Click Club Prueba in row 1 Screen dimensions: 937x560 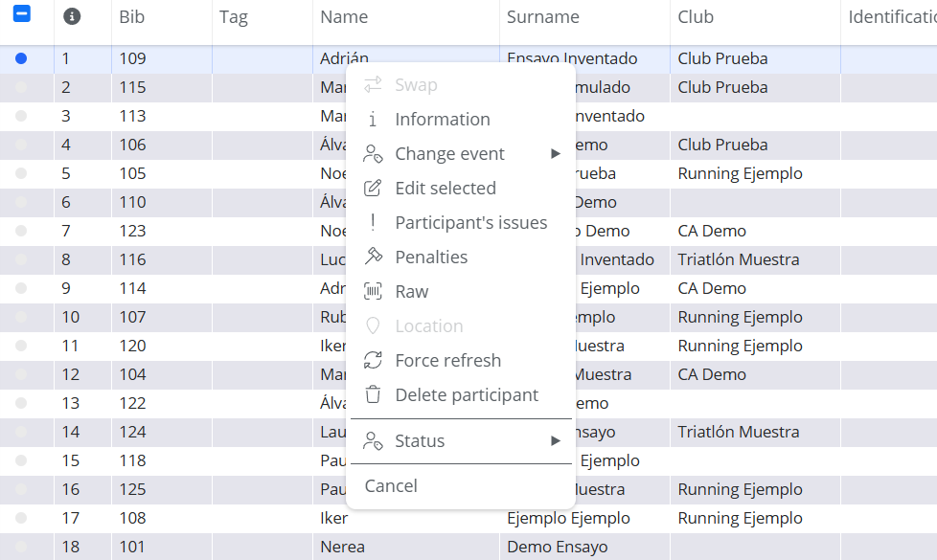click(x=722, y=58)
